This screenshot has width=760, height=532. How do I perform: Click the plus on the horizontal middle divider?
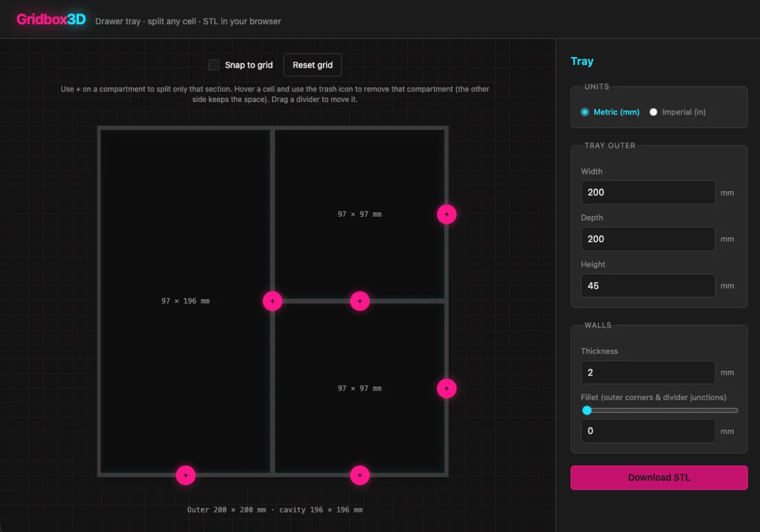pyautogui.click(x=360, y=301)
